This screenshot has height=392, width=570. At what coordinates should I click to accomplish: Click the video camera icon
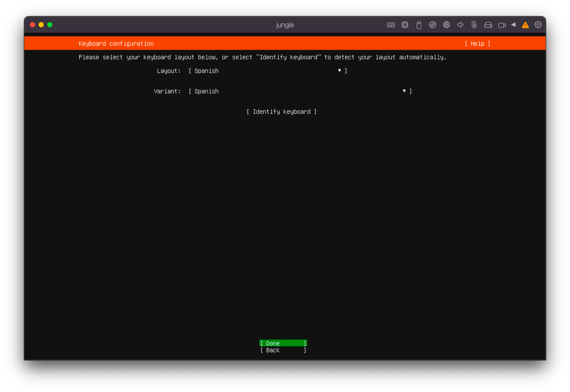[x=502, y=25]
